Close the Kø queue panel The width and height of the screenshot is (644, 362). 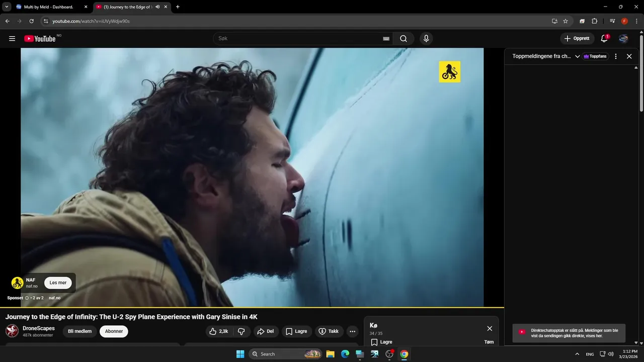(x=490, y=328)
